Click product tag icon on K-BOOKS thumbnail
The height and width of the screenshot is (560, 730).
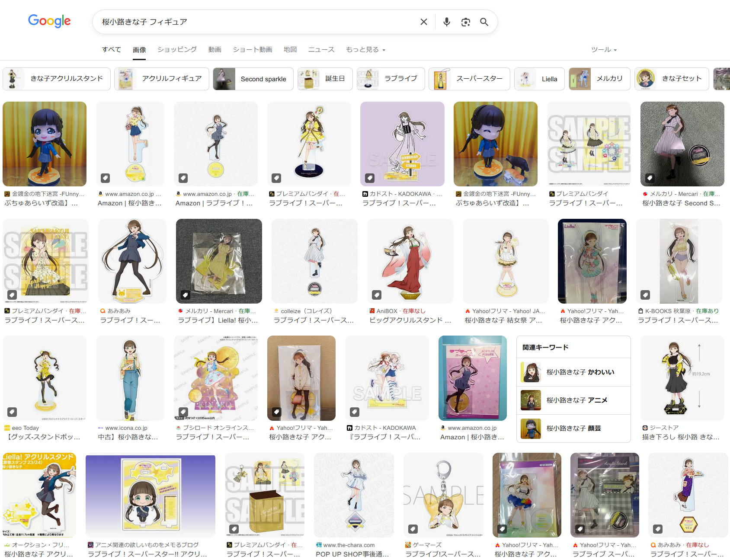[645, 295]
